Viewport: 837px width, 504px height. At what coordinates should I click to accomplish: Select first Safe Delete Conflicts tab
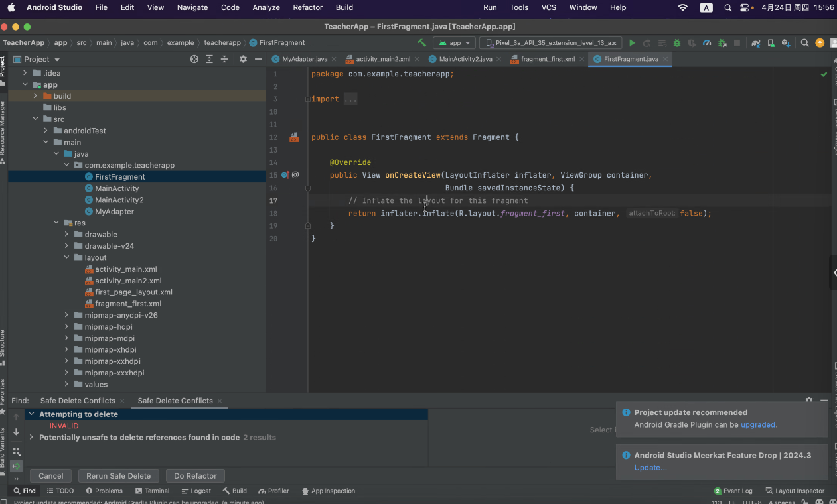coord(78,401)
